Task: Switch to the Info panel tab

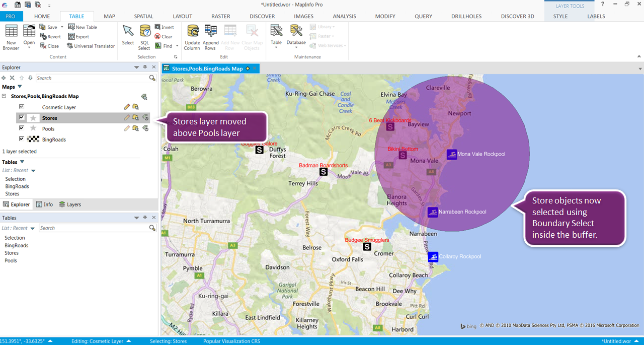Action: [44, 204]
